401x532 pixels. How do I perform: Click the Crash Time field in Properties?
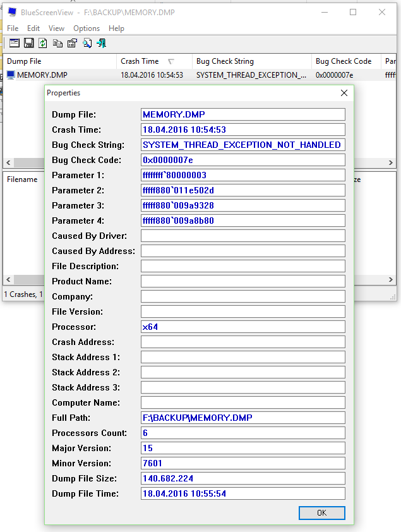tap(243, 130)
